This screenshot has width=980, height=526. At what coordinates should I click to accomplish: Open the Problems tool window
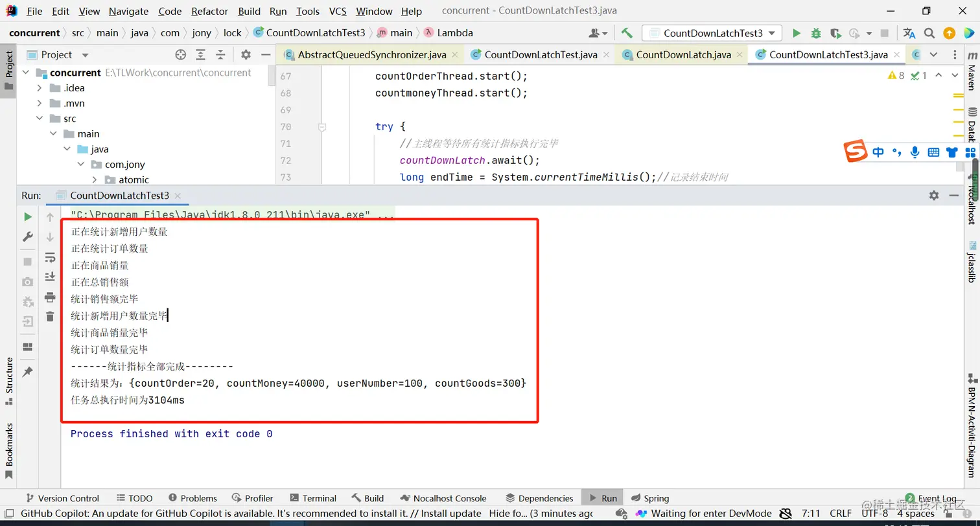[192, 498]
